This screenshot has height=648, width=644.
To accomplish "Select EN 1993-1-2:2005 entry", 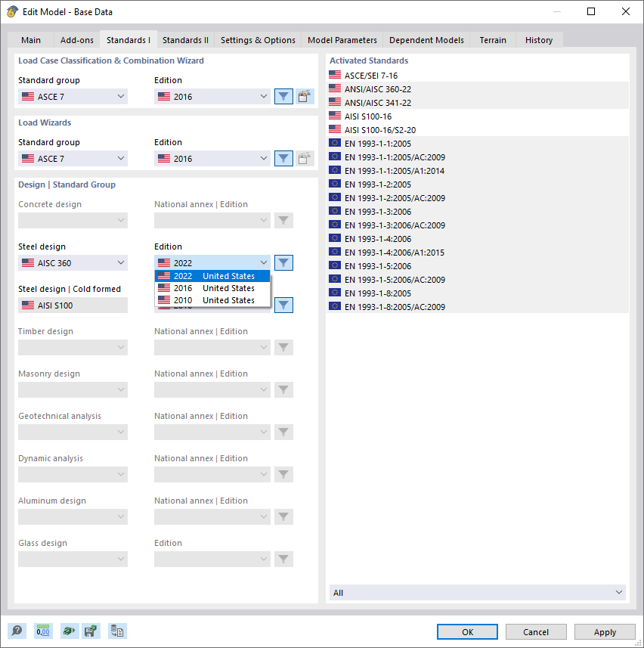I will tap(478, 184).
